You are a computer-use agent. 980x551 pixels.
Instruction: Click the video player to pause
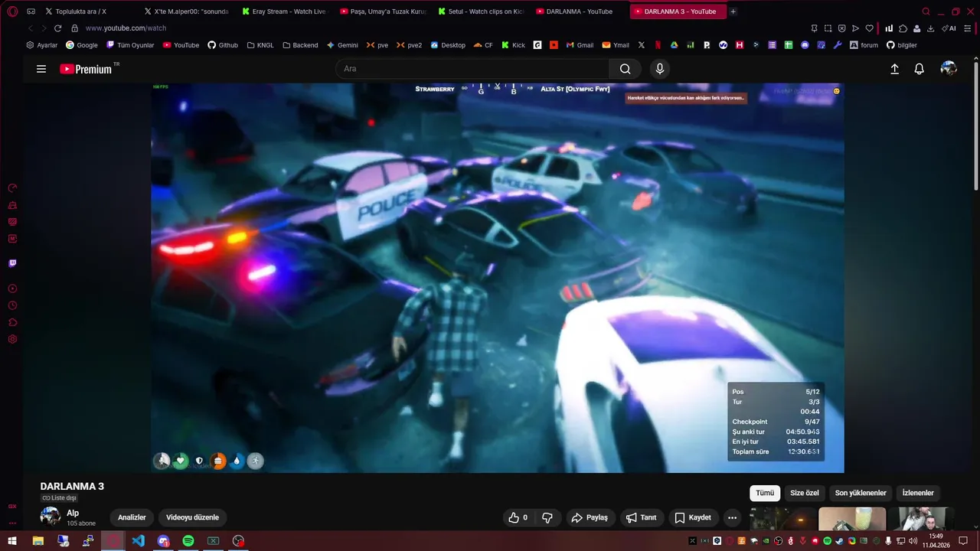[x=498, y=278]
